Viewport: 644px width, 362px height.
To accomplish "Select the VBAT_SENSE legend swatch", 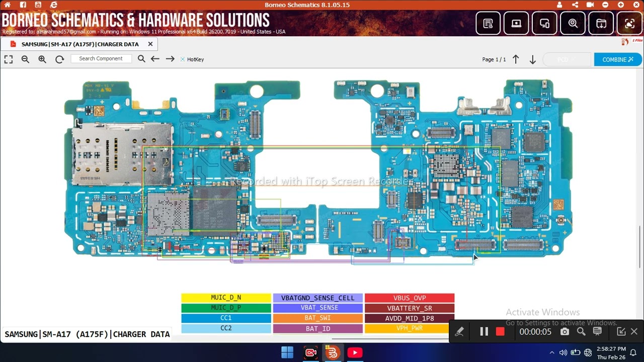I will [318, 308].
